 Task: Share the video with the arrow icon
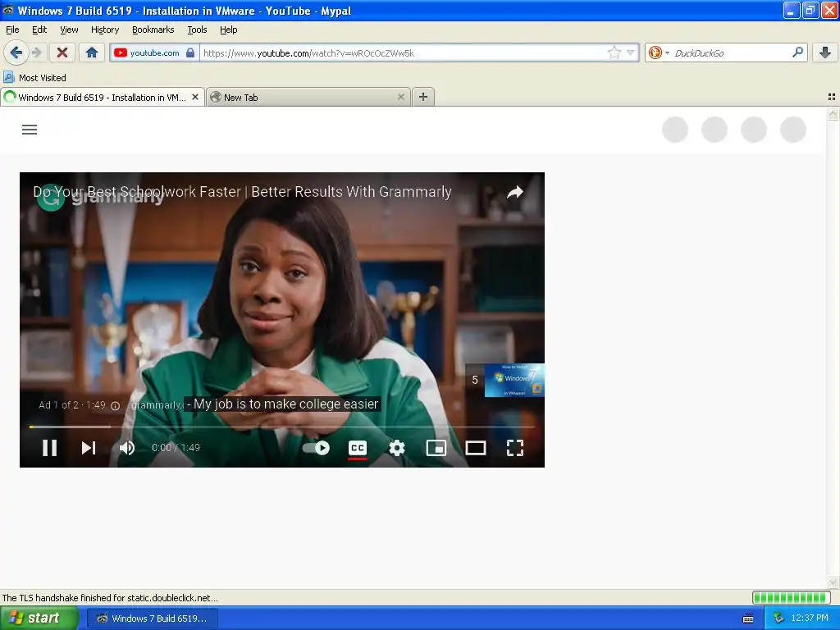[x=515, y=192]
